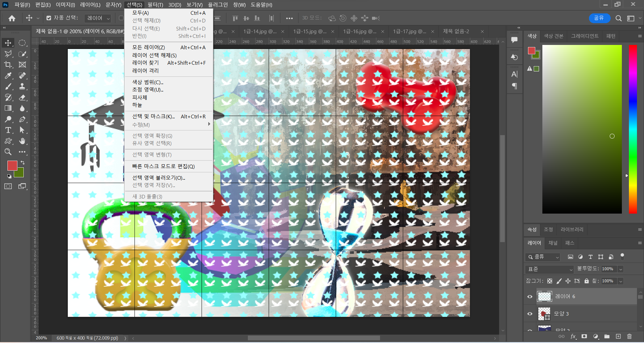
Task: Click the create new layer icon
Action: pyautogui.click(x=618, y=336)
